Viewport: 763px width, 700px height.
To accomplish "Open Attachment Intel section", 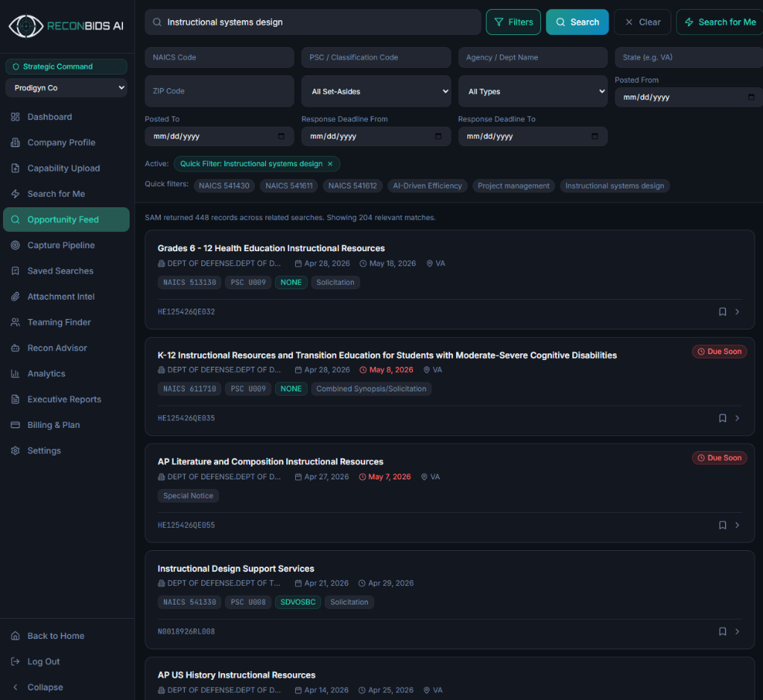I will pos(66,297).
